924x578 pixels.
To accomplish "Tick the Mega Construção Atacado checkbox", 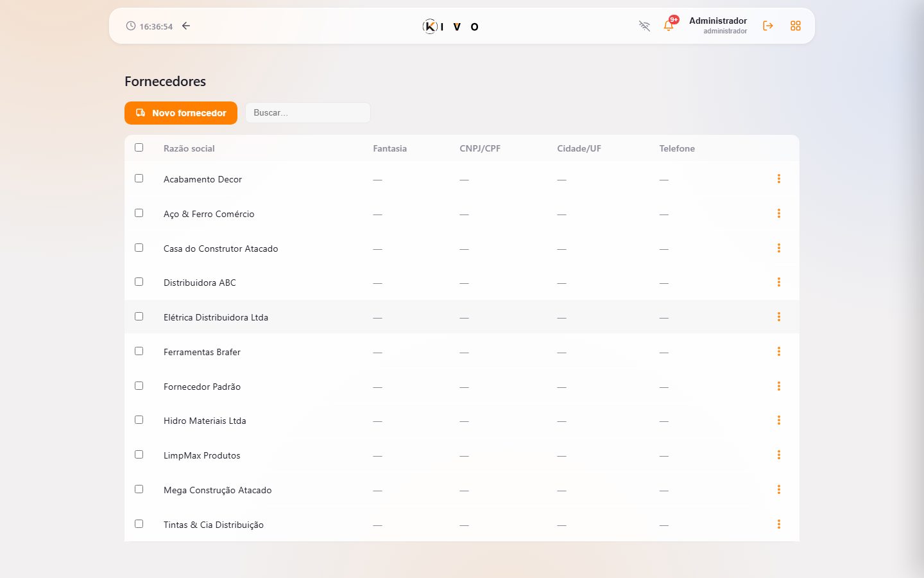I will coord(139,489).
